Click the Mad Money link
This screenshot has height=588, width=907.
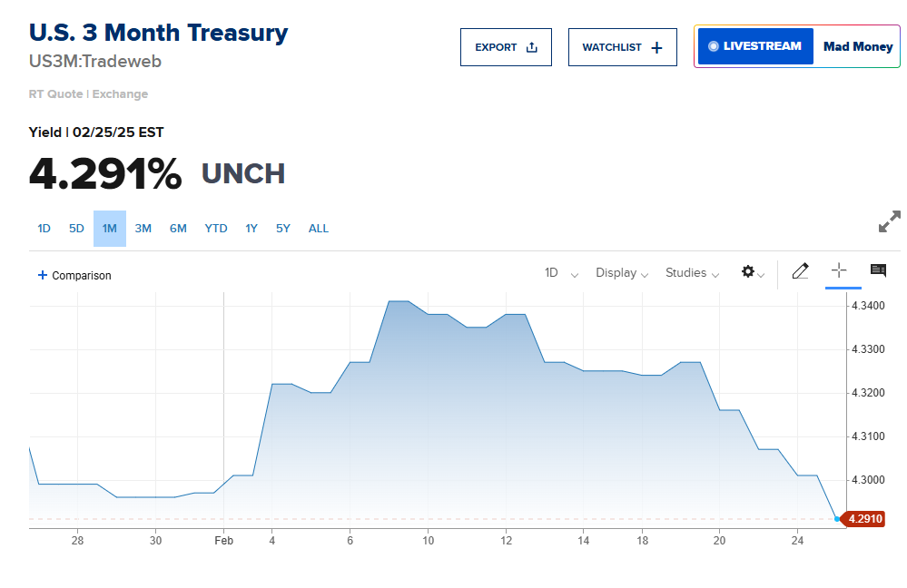click(x=858, y=46)
